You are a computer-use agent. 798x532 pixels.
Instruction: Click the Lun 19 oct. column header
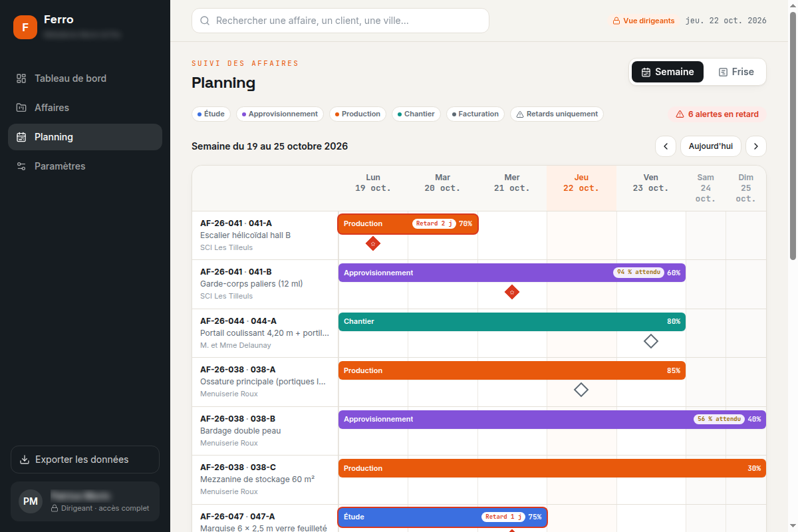coord(373,188)
